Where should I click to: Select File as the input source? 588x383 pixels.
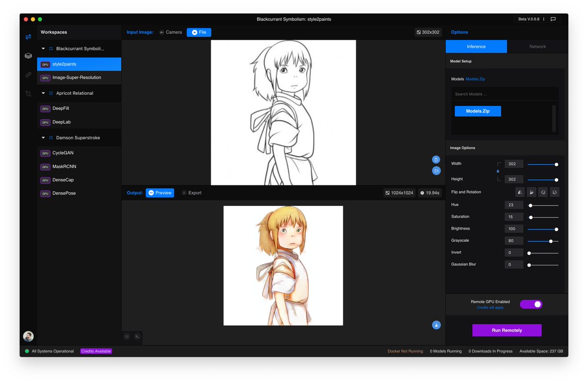point(199,32)
